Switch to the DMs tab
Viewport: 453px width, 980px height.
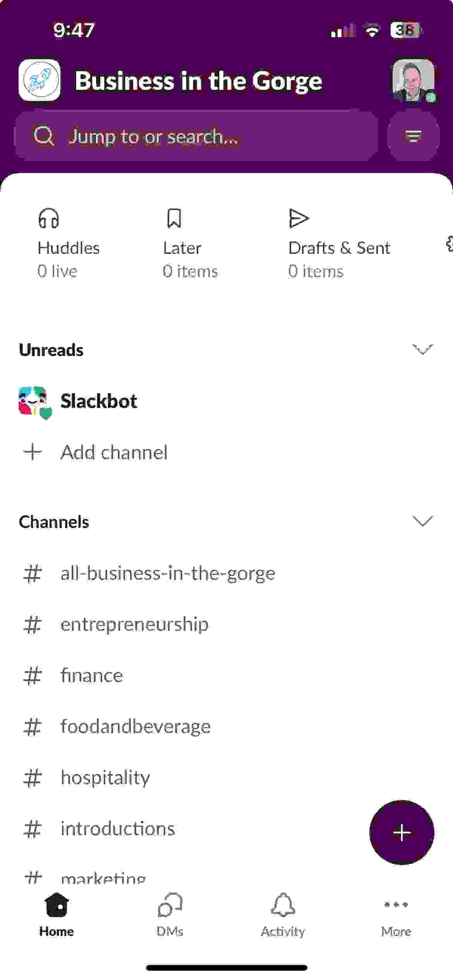pyautogui.click(x=170, y=916)
